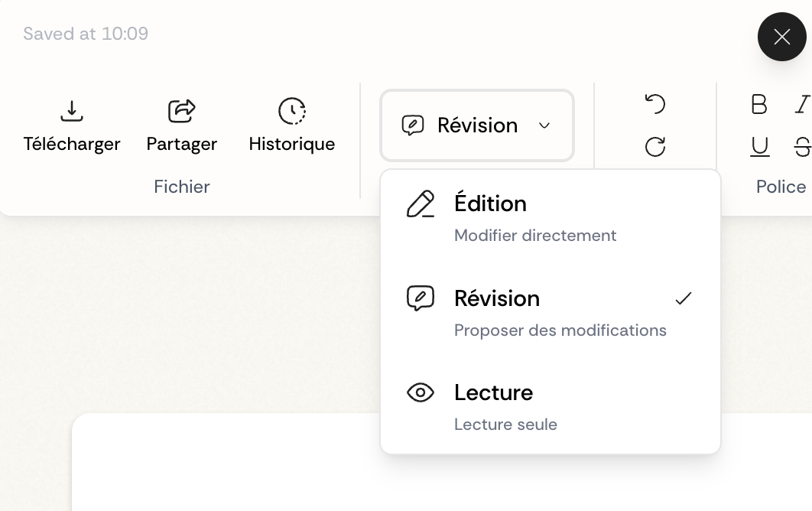The image size is (812, 511).
Task: Click the chevron arrow on the Révision dropdown
Action: (x=544, y=125)
